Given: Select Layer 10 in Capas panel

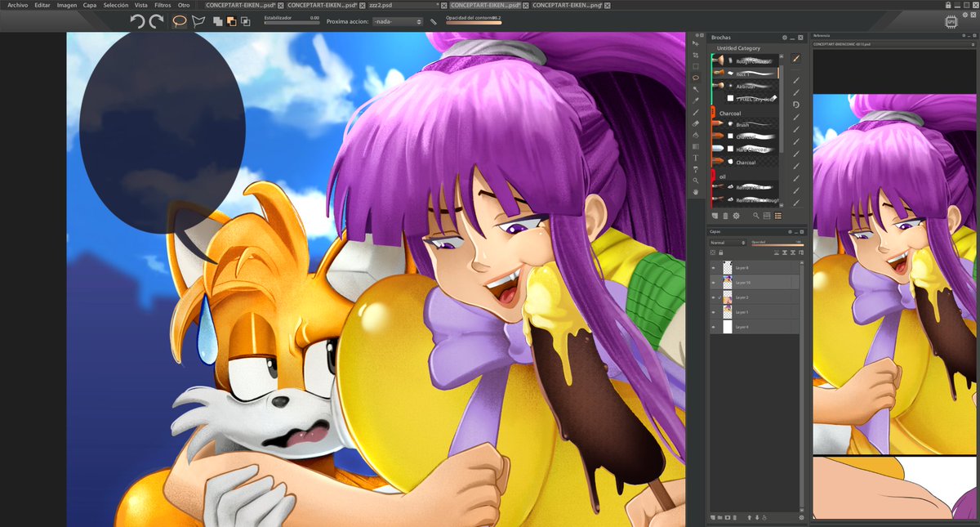Looking at the screenshot, I should (x=753, y=283).
